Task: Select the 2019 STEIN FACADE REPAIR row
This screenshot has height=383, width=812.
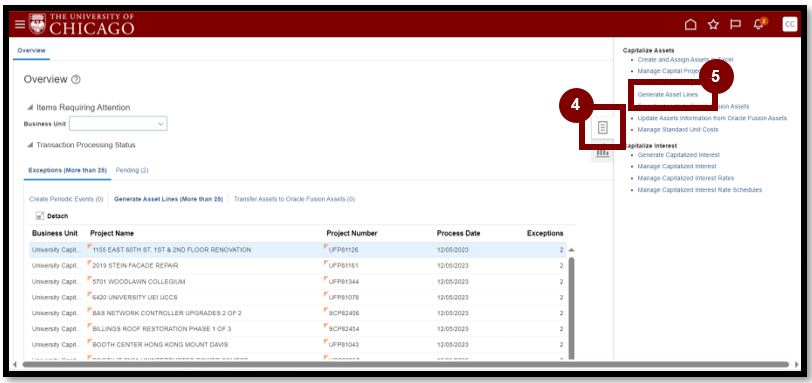Action: pyautogui.click(x=298, y=266)
